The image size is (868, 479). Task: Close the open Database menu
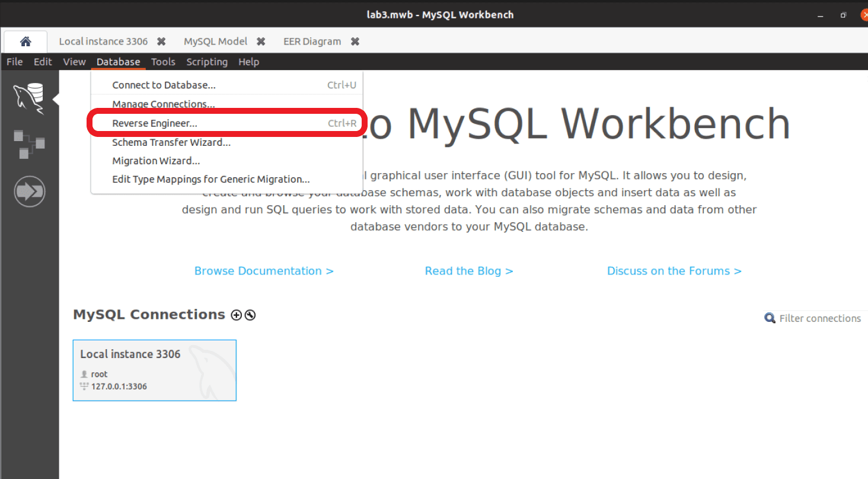(119, 62)
